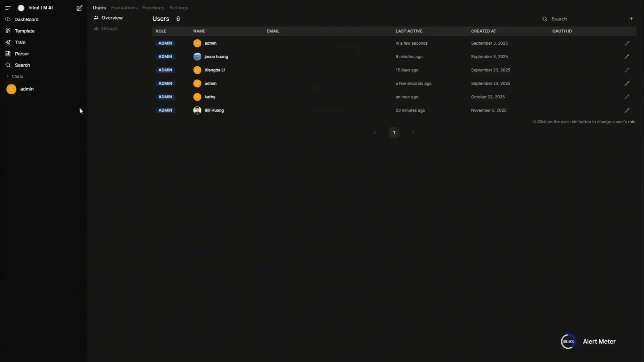
Task: Sort users by Role column
Action: (161, 31)
